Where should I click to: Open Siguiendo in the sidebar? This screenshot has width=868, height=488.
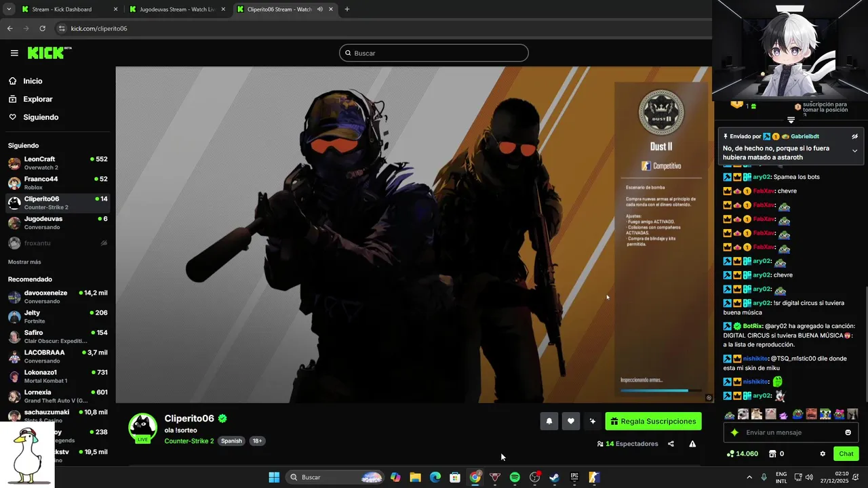41,117
